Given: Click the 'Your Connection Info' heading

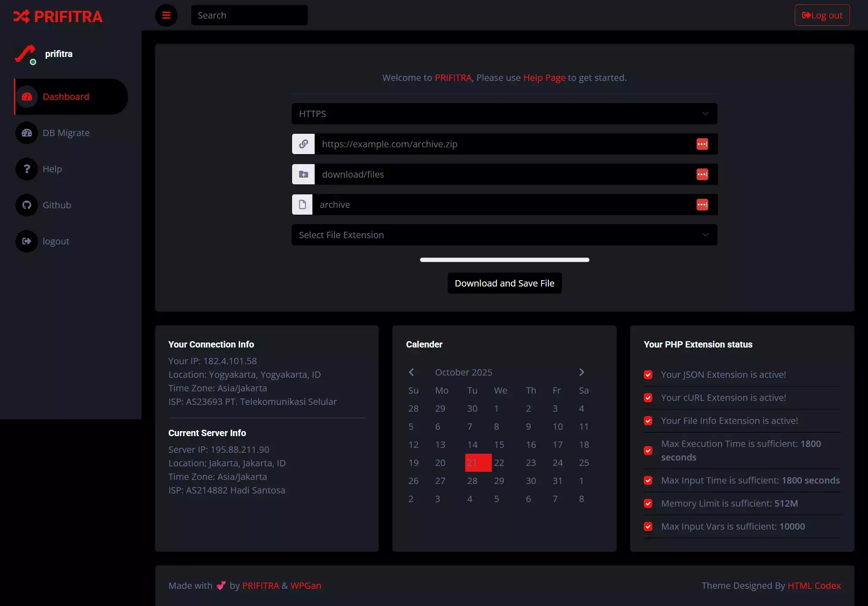Looking at the screenshot, I should click(x=211, y=344).
